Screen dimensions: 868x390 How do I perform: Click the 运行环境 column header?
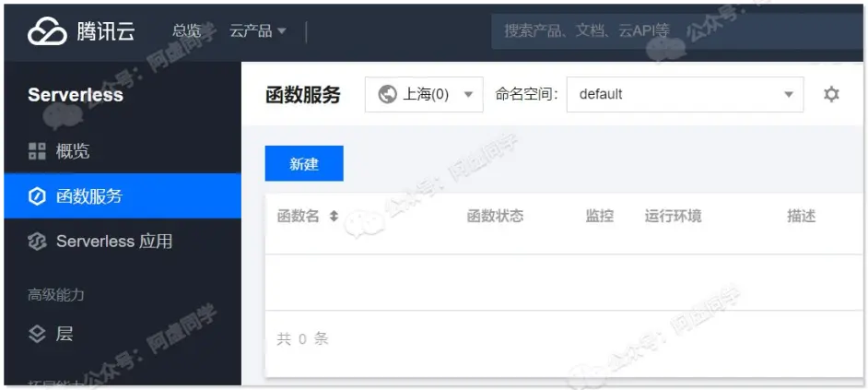[673, 216]
